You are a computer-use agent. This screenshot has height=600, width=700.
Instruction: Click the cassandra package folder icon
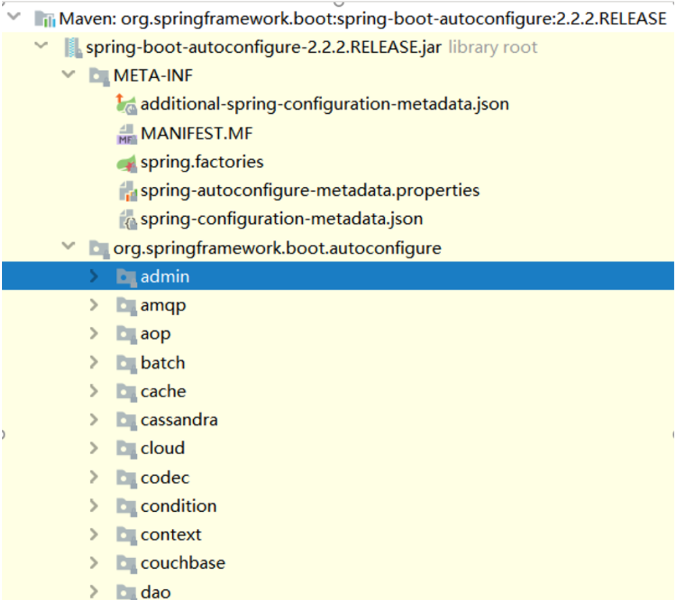(x=126, y=421)
